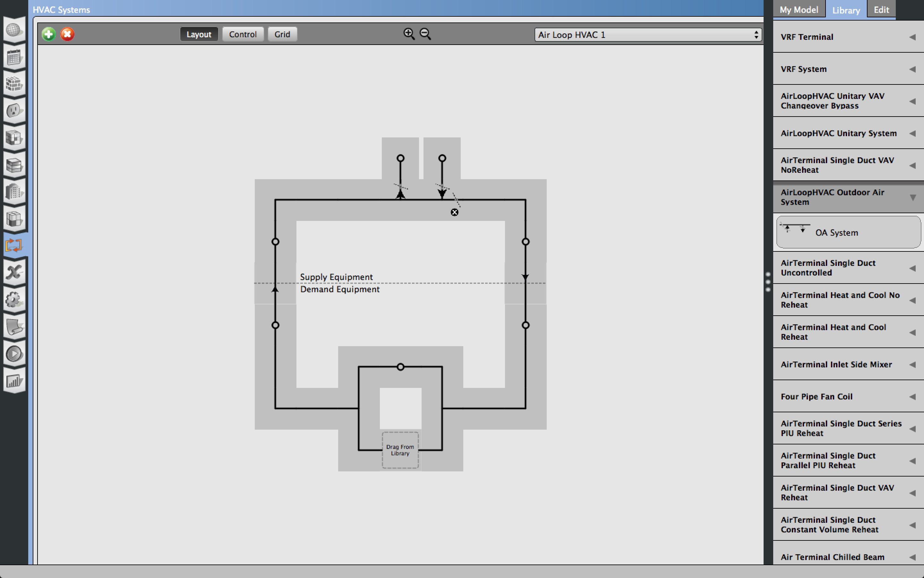Select the outdoor air inlet node with downward arrow
The image size is (924, 578).
[x=442, y=158]
